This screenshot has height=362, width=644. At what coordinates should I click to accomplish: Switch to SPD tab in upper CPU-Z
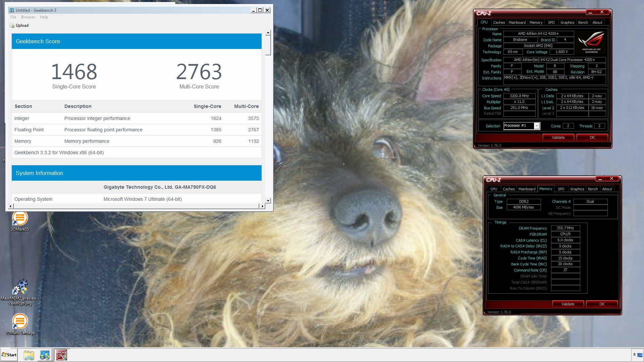(x=551, y=22)
